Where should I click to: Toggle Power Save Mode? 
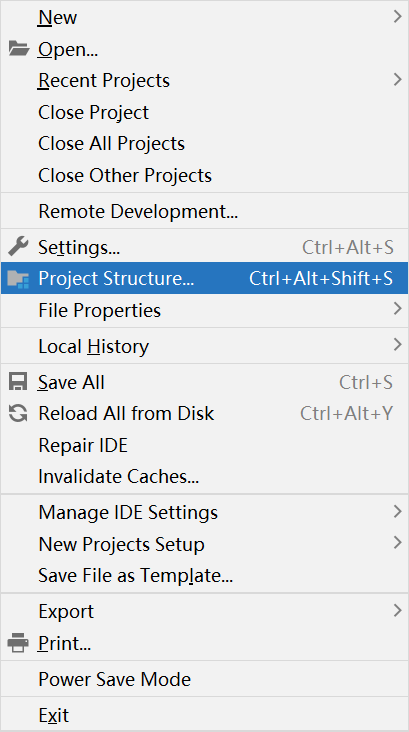[204, 679]
